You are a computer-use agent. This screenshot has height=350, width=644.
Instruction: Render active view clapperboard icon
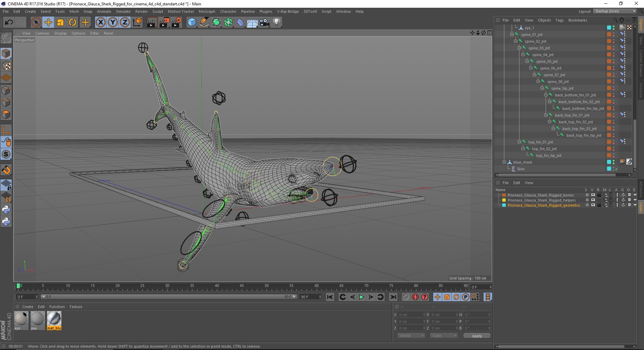tap(152, 23)
